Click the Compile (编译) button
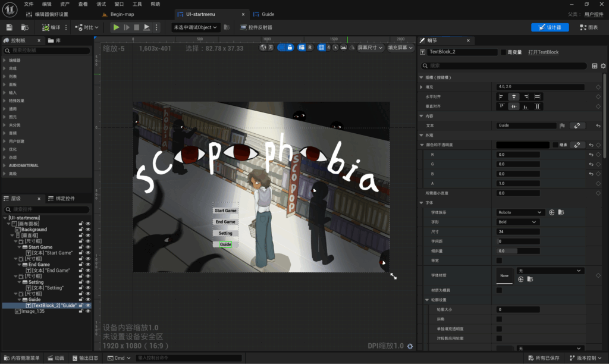The height and width of the screenshot is (364, 609). 51,27
